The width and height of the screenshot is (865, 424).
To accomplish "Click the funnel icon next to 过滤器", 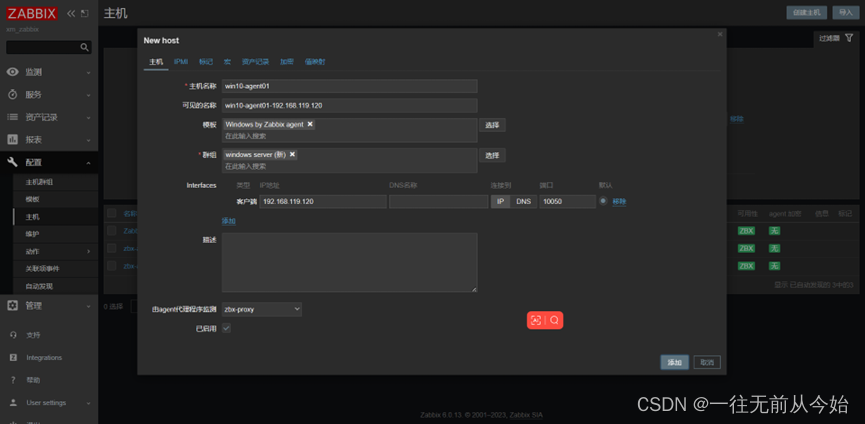I will coord(848,38).
